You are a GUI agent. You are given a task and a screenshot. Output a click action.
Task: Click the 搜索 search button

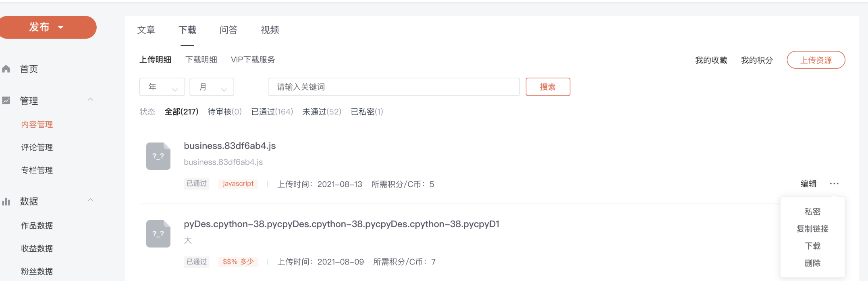(x=548, y=87)
